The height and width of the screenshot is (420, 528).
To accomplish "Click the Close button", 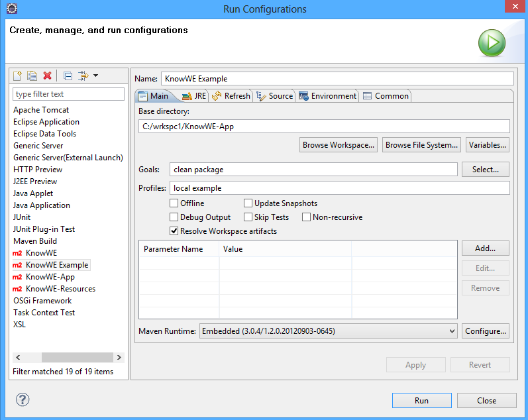I will 486,401.
